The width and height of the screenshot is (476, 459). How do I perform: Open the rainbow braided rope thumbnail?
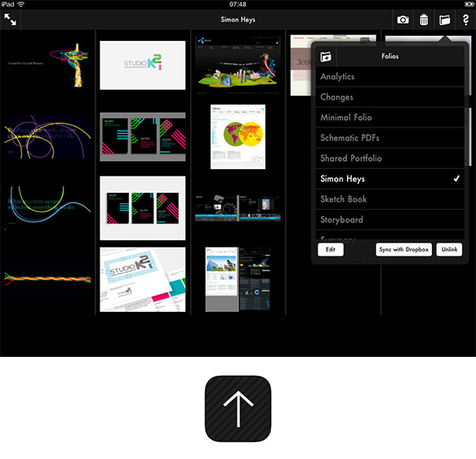click(47, 279)
